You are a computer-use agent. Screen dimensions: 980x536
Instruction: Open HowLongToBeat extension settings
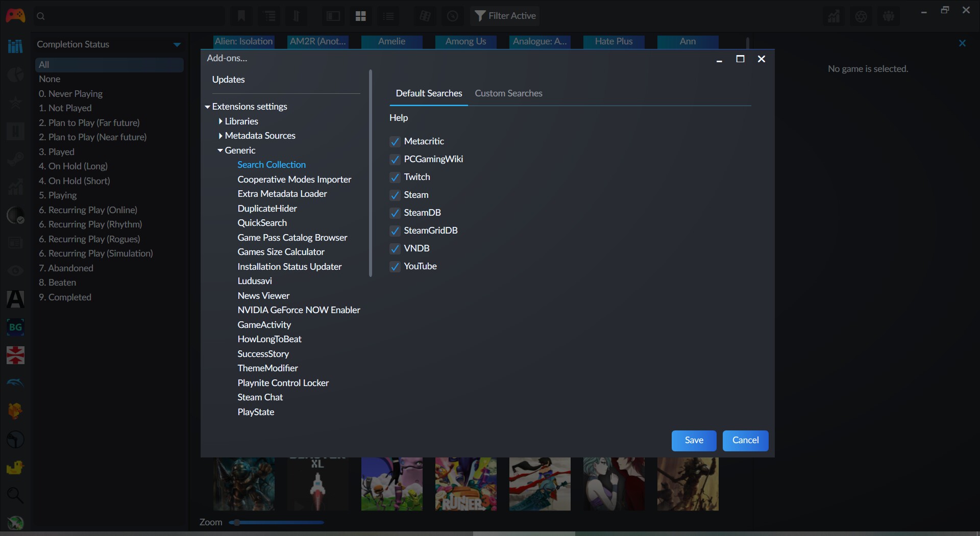click(269, 339)
